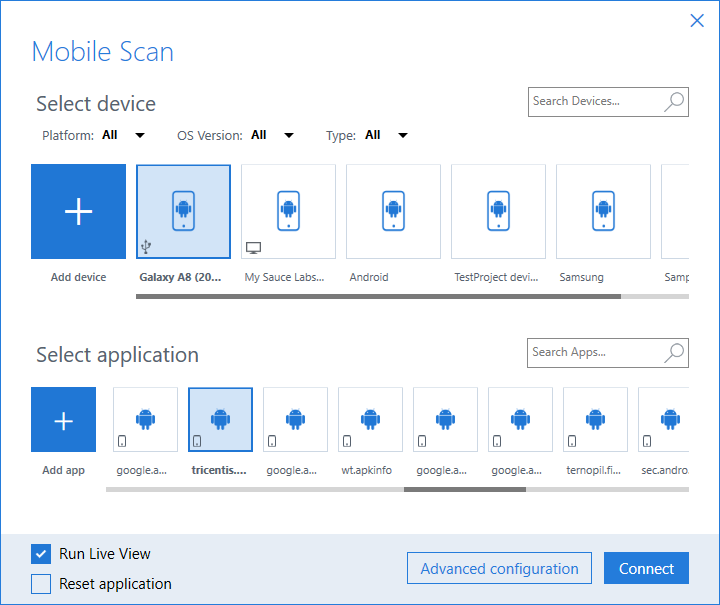Open Advanced configuration
Image resolution: width=720 pixels, height=605 pixels.
pyautogui.click(x=499, y=569)
